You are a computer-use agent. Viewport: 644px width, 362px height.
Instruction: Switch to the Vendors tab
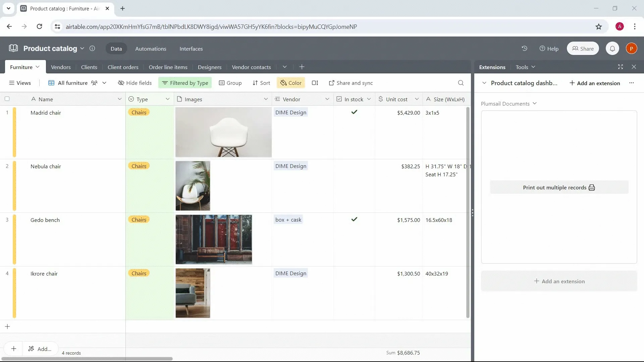[61, 67]
